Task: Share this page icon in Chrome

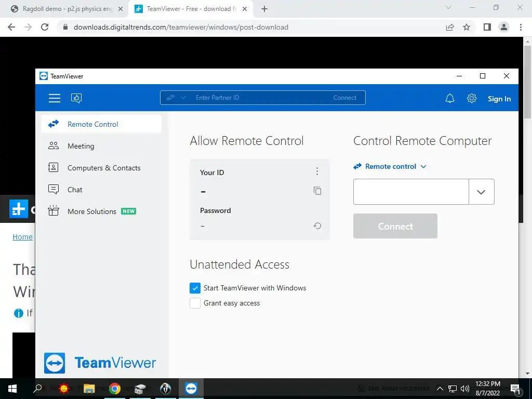Action: pyautogui.click(x=450, y=27)
